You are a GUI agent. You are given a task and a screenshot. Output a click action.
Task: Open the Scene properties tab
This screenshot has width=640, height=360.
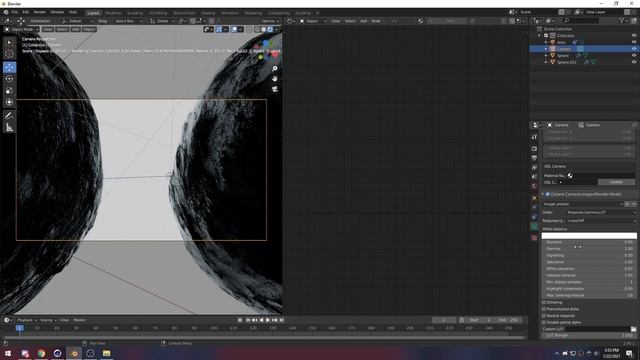[x=534, y=177]
